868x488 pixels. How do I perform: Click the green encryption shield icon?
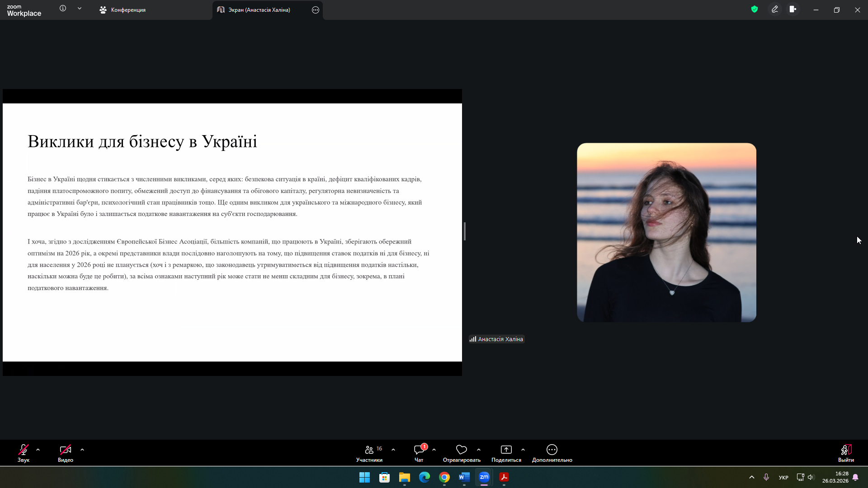(x=754, y=9)
